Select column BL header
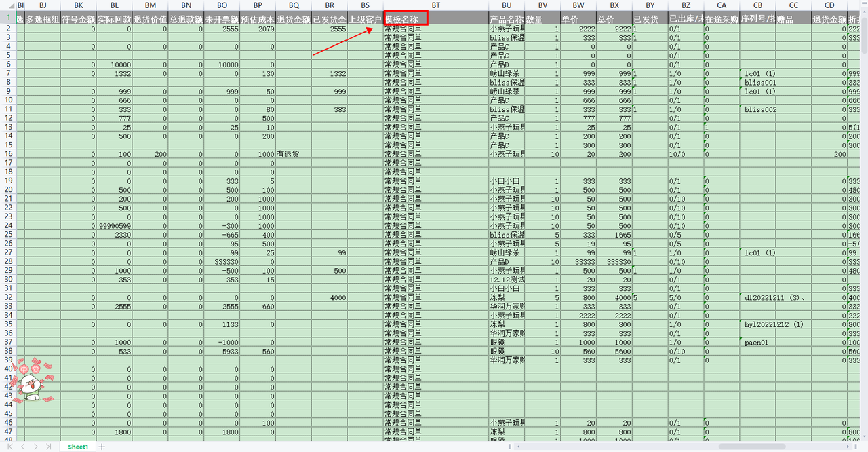 115,5
